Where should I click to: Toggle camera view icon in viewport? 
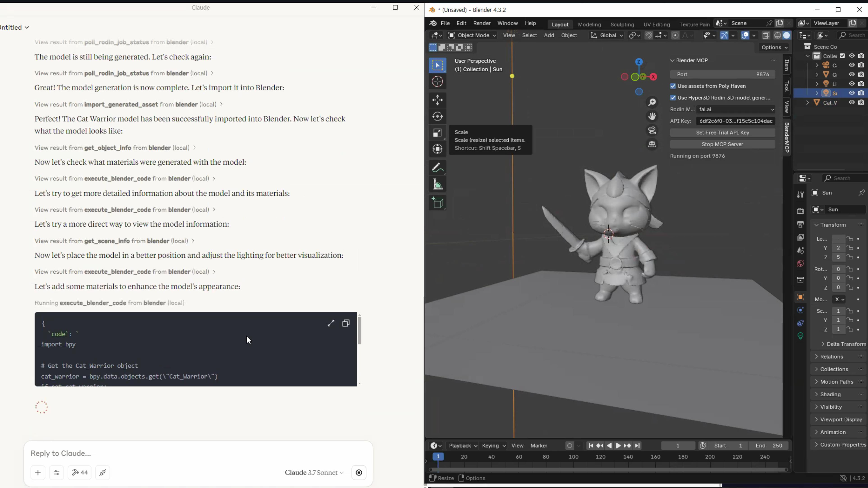pos(652,130)
